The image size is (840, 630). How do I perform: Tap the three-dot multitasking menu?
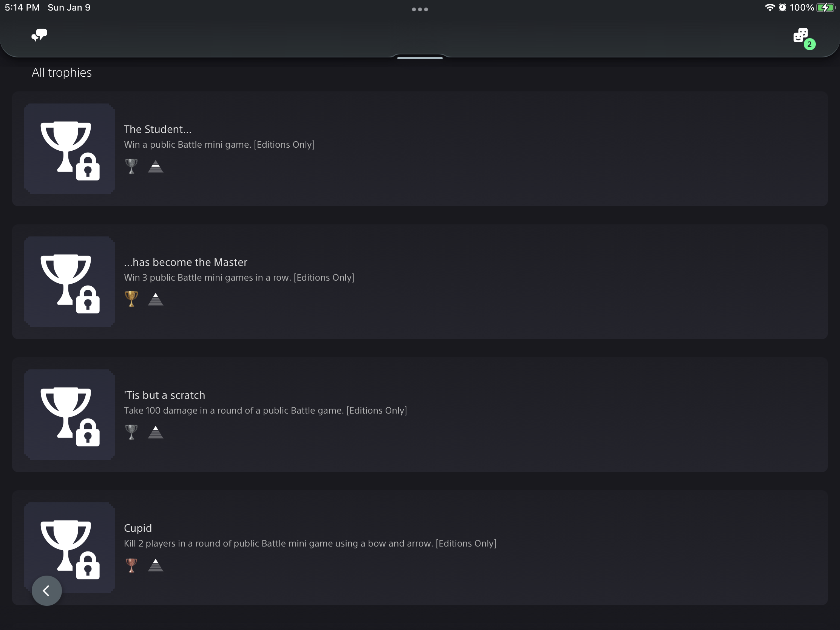(420, 9)
